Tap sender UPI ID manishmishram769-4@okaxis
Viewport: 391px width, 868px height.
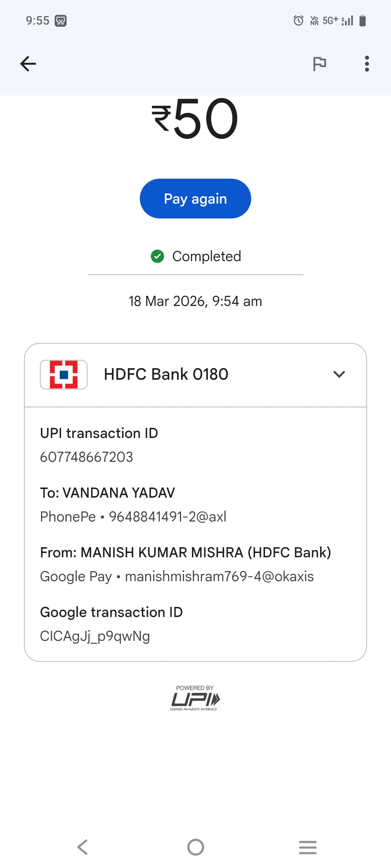click(219, 576)
